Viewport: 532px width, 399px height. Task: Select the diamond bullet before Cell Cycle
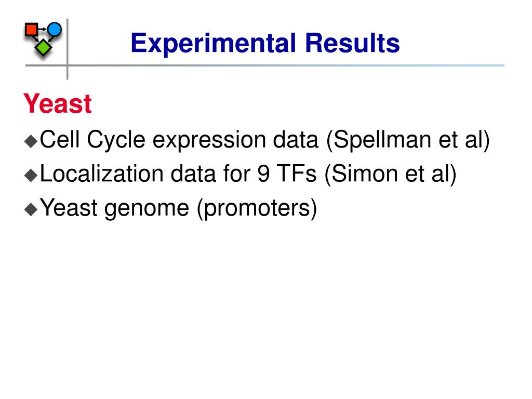point(31,141)
